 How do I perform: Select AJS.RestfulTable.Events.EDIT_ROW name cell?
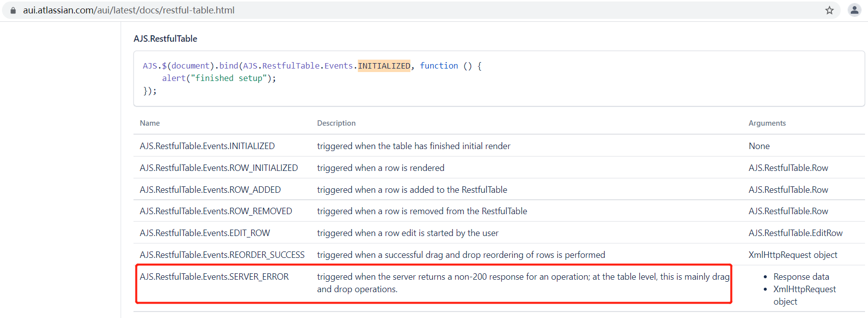point(205,233)
